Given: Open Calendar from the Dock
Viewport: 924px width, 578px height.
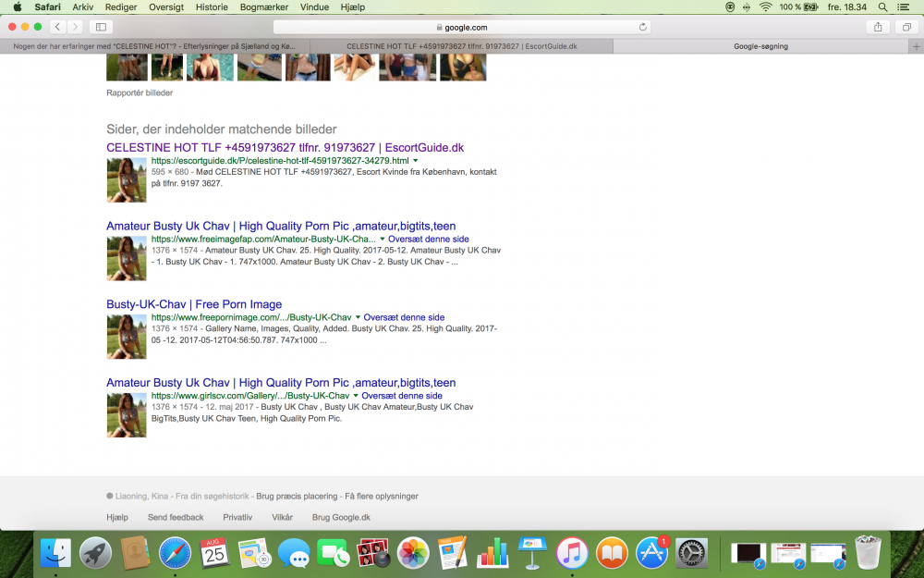Looking at the screenshot, I should (x=214, y=554).
